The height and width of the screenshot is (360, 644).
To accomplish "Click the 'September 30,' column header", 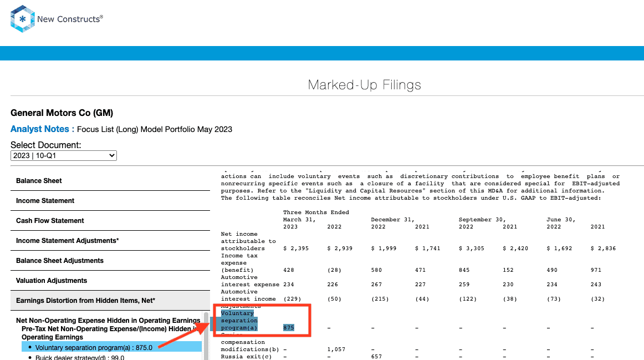I will [482, 220].
